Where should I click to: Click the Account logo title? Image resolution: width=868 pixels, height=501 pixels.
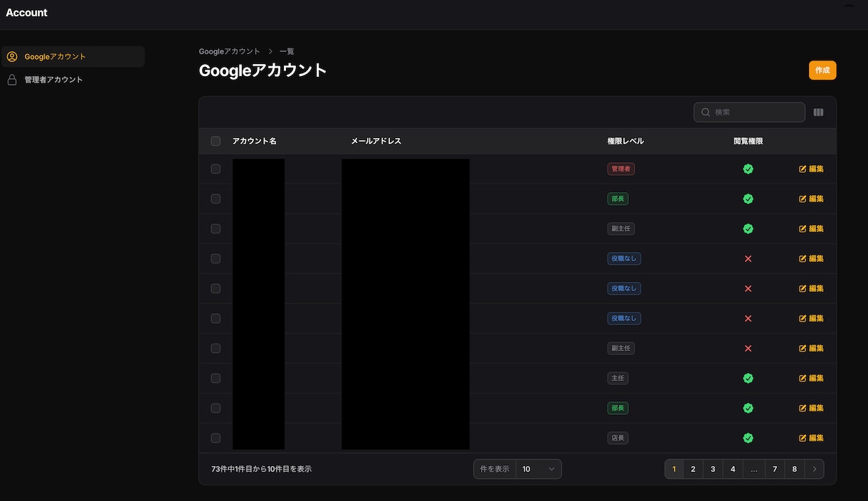[x=27, y=13]
